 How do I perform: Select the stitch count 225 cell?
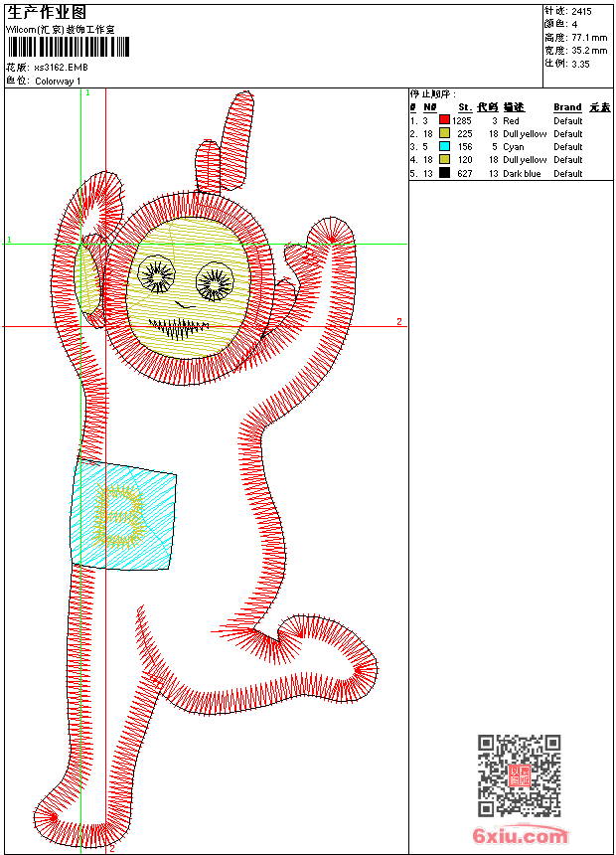(465, 133)
